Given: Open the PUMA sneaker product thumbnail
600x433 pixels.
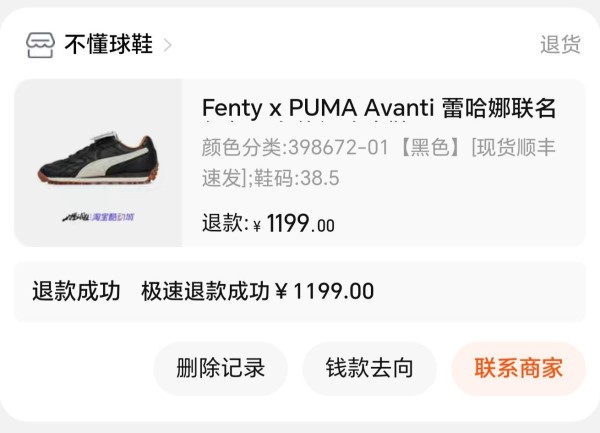Looking at the screenshot, I should point(98,163).
